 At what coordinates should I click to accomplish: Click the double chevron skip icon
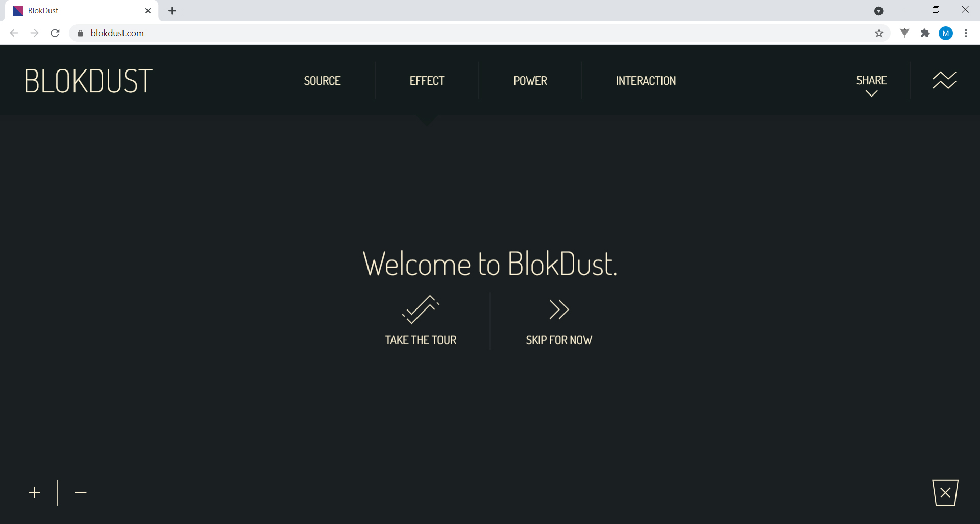pos(559,309)
